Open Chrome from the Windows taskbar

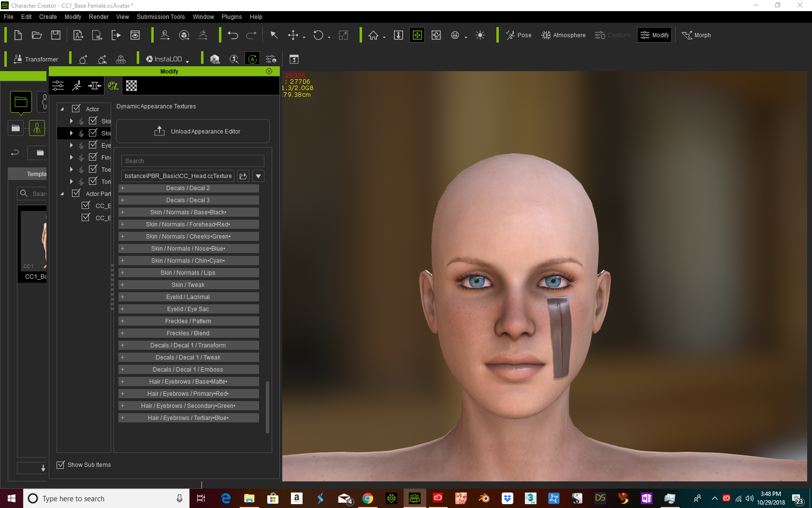tap(368, 498)
